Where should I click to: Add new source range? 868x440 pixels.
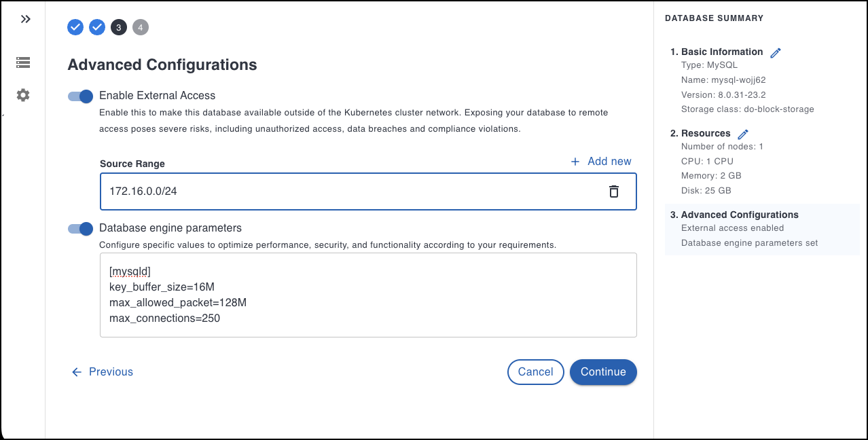[x=609, y=162]
